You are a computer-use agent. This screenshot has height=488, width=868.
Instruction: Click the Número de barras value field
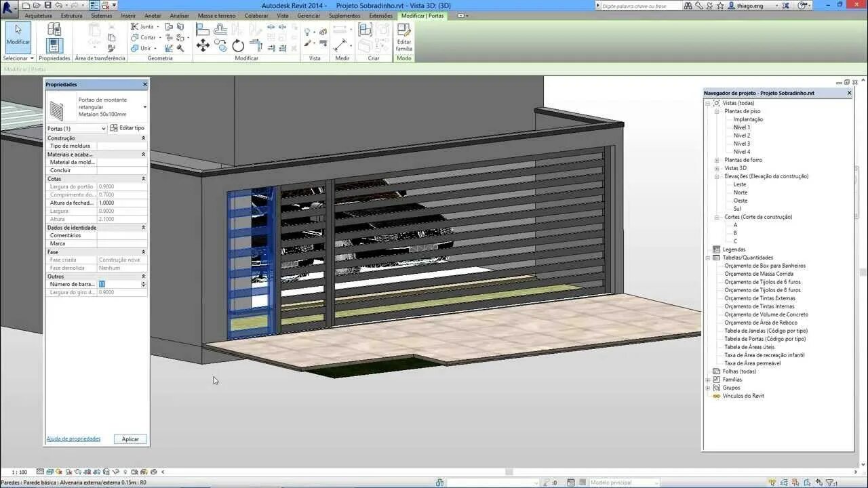(x=119, y=285)
